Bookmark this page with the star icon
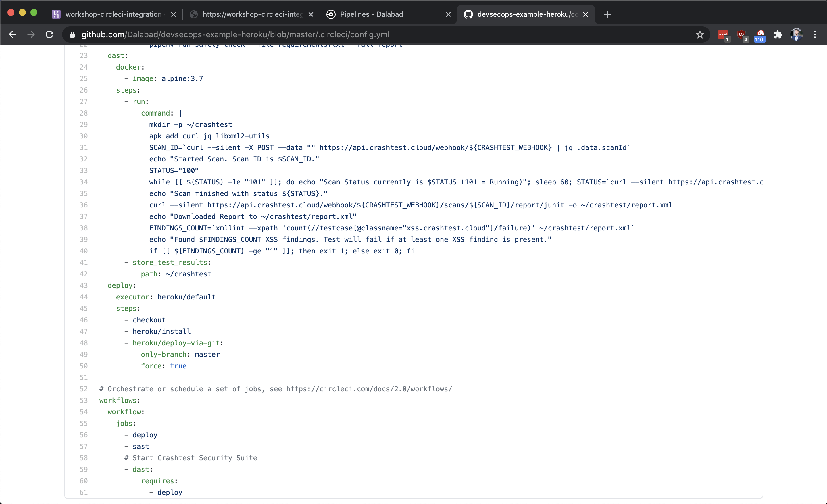The image size is (827, 504). click(x=699, y=34)
